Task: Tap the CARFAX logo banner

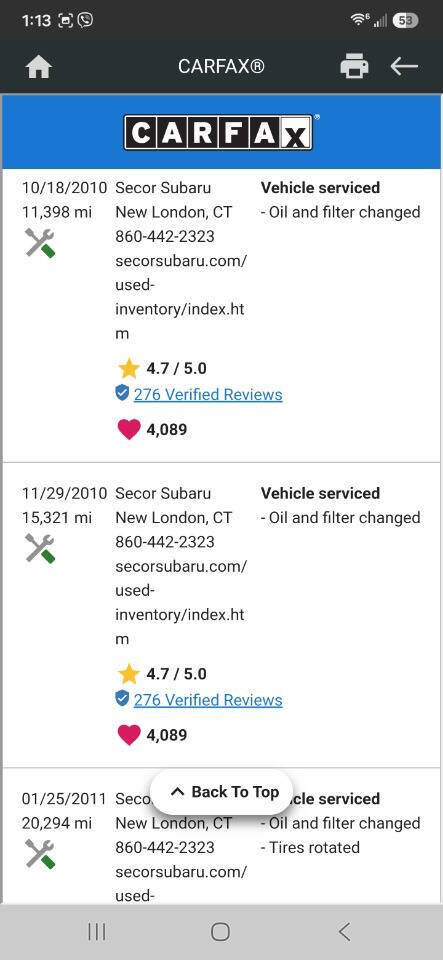Action: coord(220,132)
